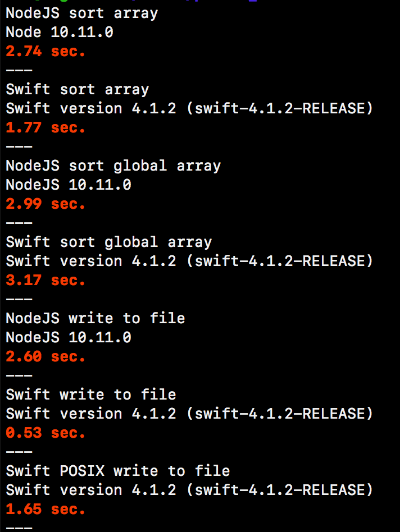Click the "NodeJS sort global array" line

113,166
